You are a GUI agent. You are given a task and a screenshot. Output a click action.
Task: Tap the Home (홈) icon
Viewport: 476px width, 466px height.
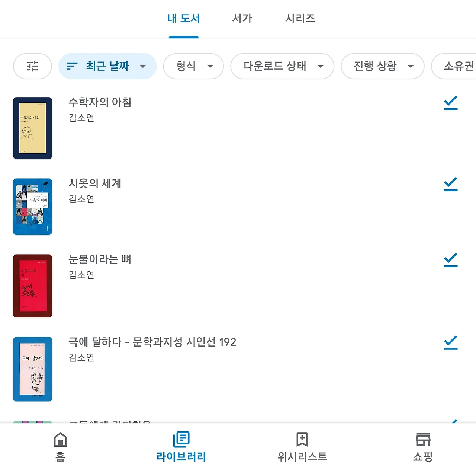pyautogui.click(x=60, y=440)
